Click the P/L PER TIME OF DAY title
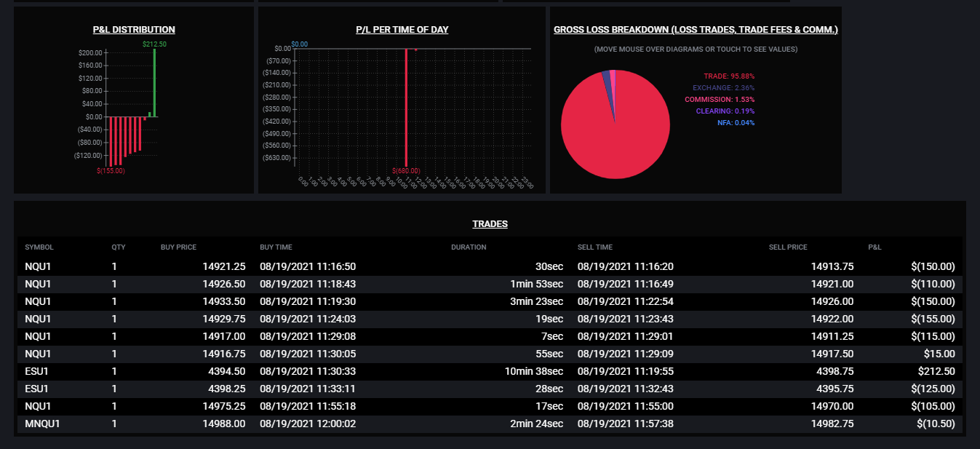The image size is (980, 449). 402,30
